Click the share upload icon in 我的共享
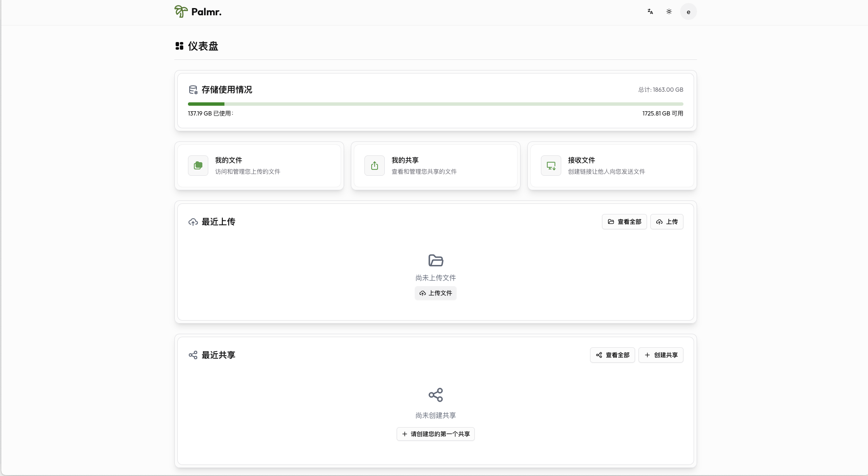 [375, 166]
